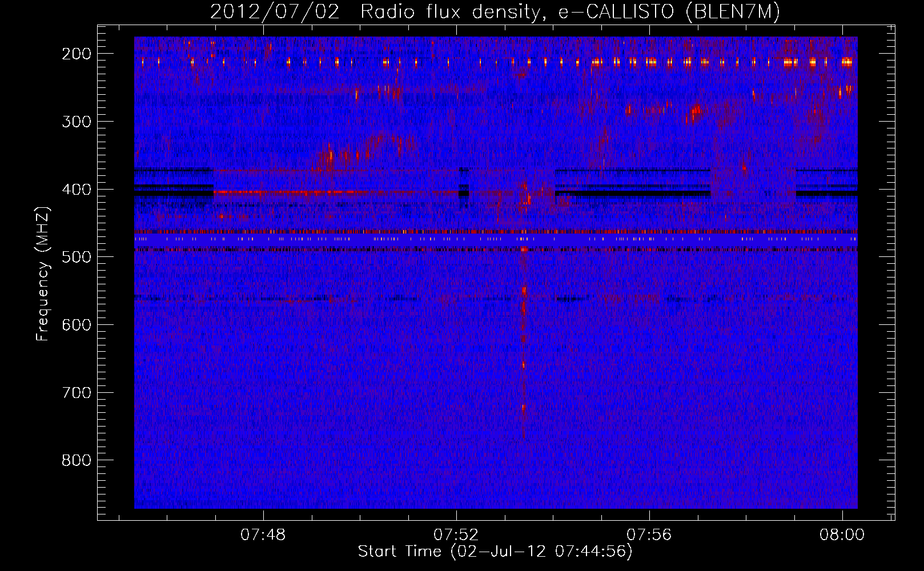This screenshot has height=571, width=924.
Task: Click the 07:52 time tick label
Action: (456, 535)
